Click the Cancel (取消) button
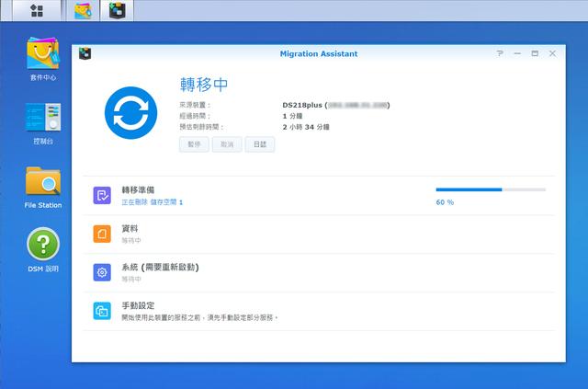 pos(227,144)
